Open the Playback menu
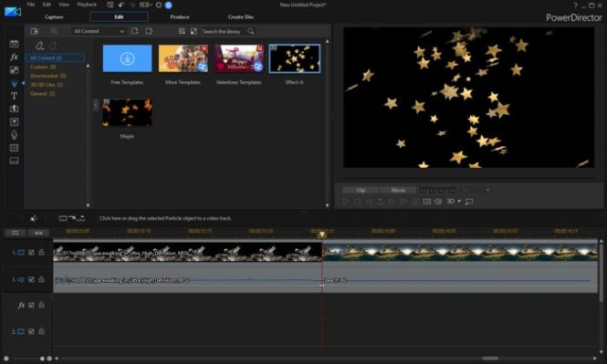This screenshot has height=364, width=607. pyautogui.click(x=87, y=5)
